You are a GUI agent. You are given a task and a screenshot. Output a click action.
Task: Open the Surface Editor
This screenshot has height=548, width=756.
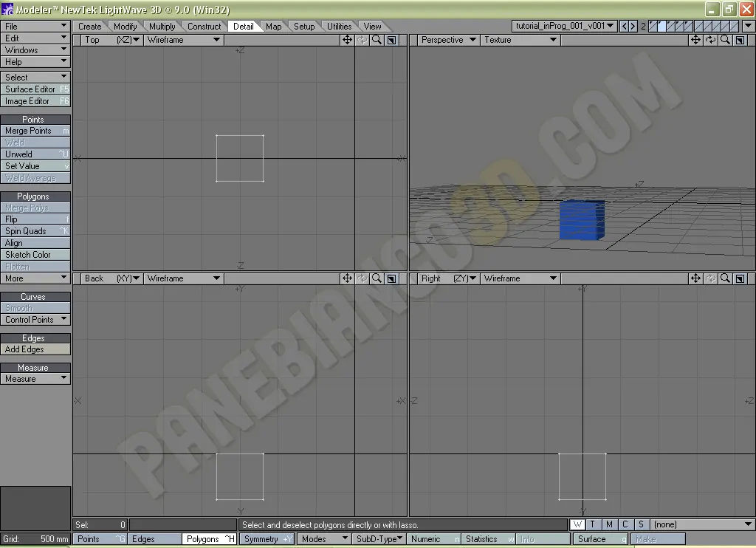coord(35,89)
